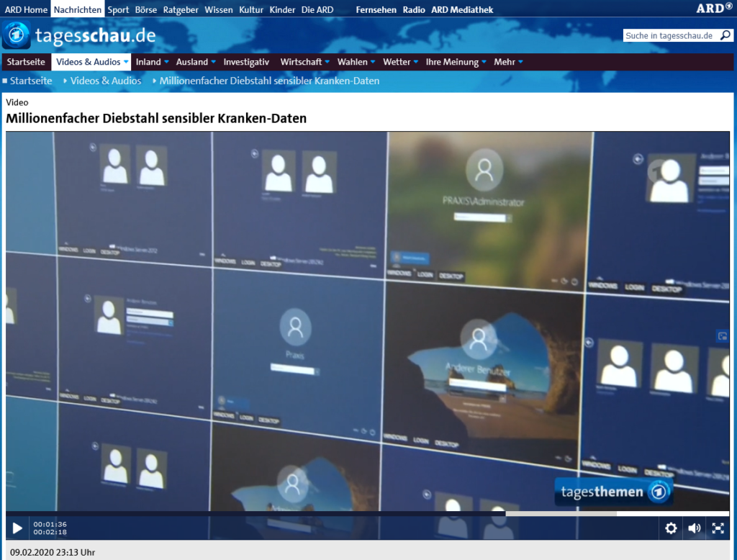Play the video
Viewport: 737px width, 560px height.
coord(17,528)
